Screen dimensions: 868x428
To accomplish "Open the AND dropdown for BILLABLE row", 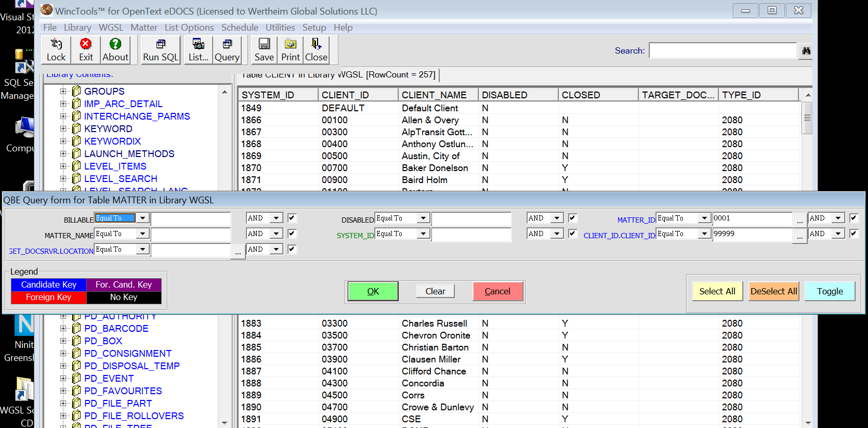I will click(277, 218).
